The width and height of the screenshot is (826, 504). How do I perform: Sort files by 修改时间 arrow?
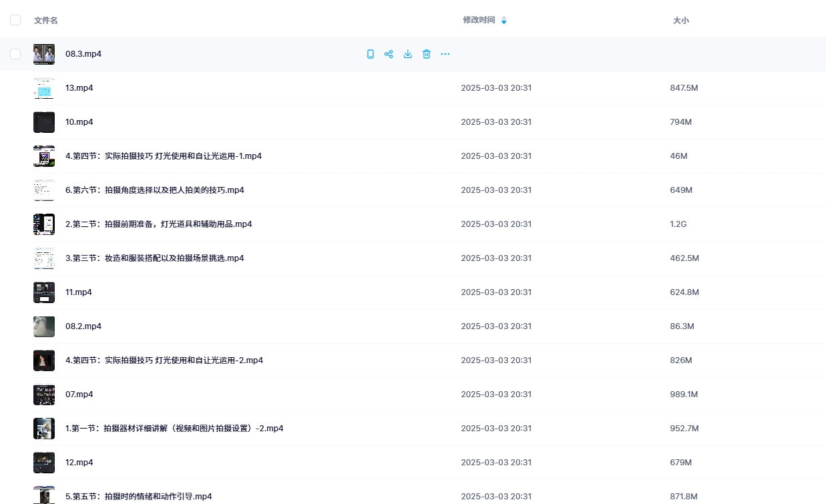pyautogui.click(x=503, y=21)
